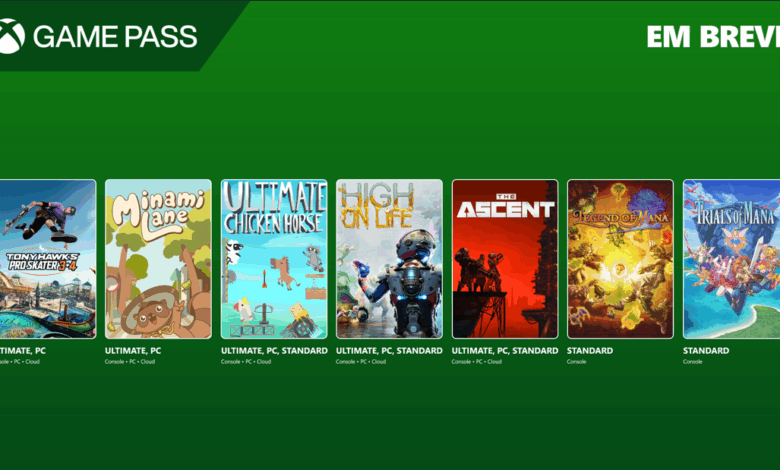Click ULTIMATE, PC label under Minami Lane
The width and height of the screenshot is (780, 470).
(133, 351)
